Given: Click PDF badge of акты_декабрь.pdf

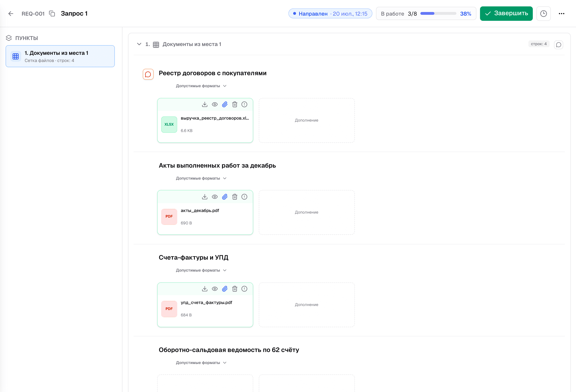Looking at the screenshot, I should (x=169, y=217).
